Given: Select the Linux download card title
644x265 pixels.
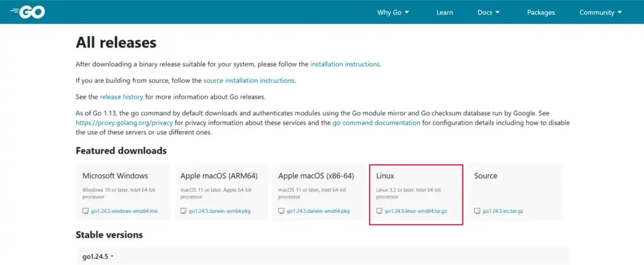Looking at the screenshot, I should [x=386, y=176].
